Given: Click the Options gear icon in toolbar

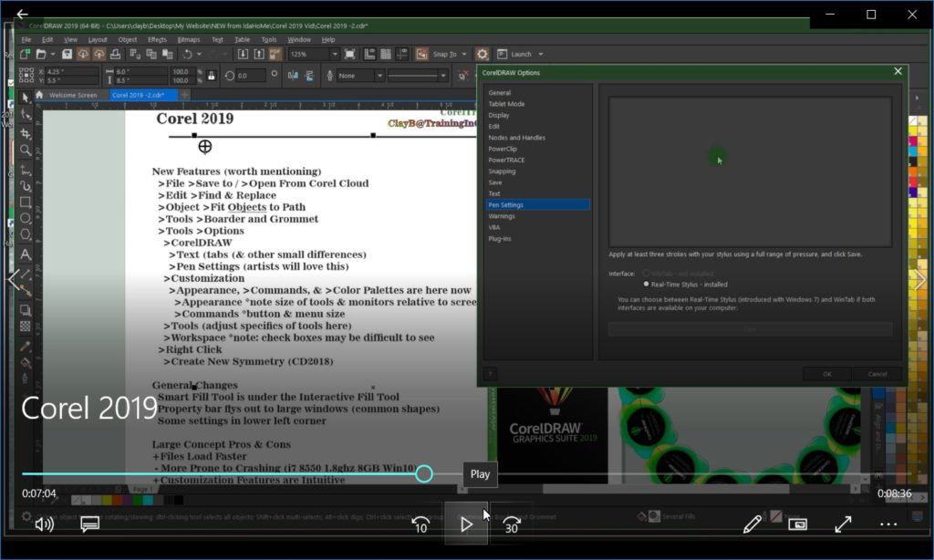Looking at the screenshot, I should click(x=482, y=54).
